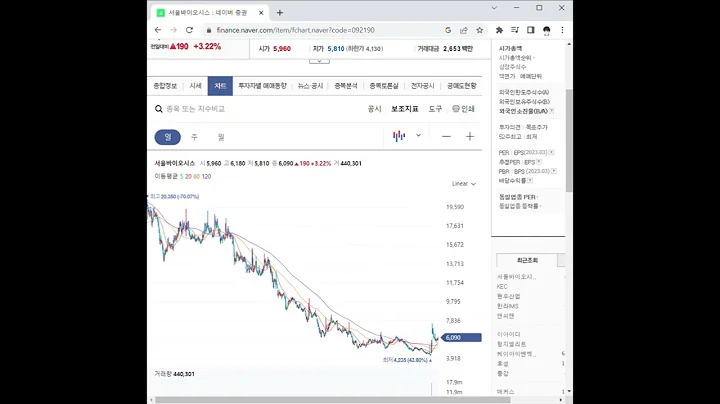Open the Linear scale dropdown
This screenshot has width=720, height=404.
(x=464, y=184)
